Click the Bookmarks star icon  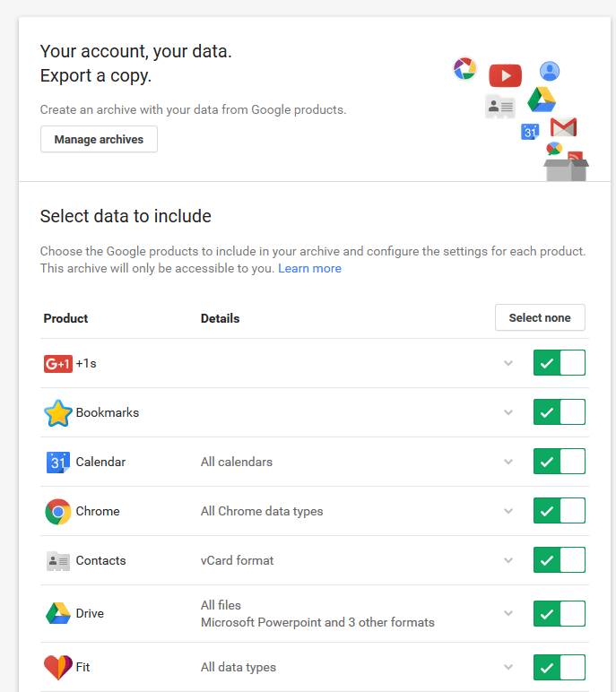coord(57,413)
